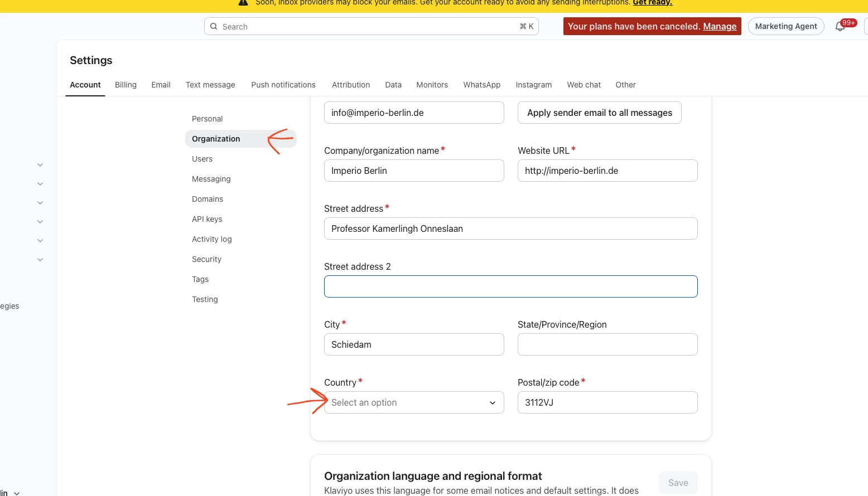This screenshot has height=496, width=868.
Task: Open the notifications bell icon
Action: [840, 26]
